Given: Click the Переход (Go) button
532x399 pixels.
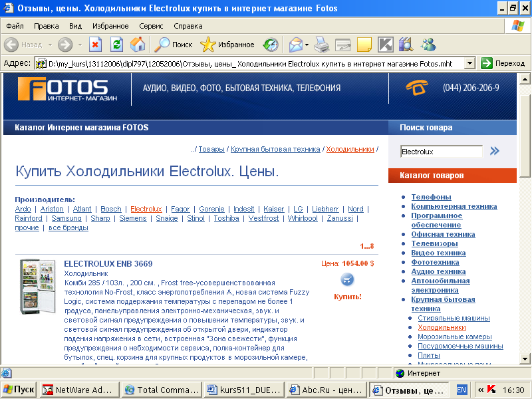Looking at the screenshot, I should [x=503, y=63].
